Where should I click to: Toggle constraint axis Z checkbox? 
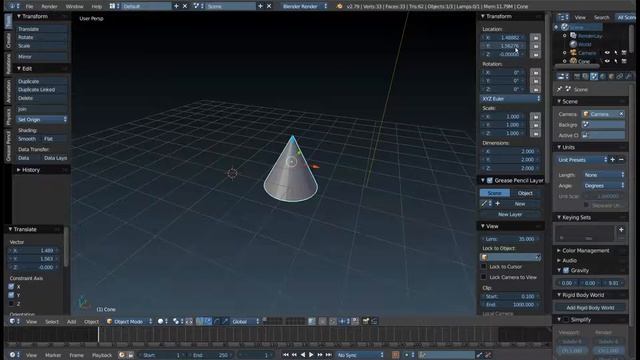(x=11, y=304)
